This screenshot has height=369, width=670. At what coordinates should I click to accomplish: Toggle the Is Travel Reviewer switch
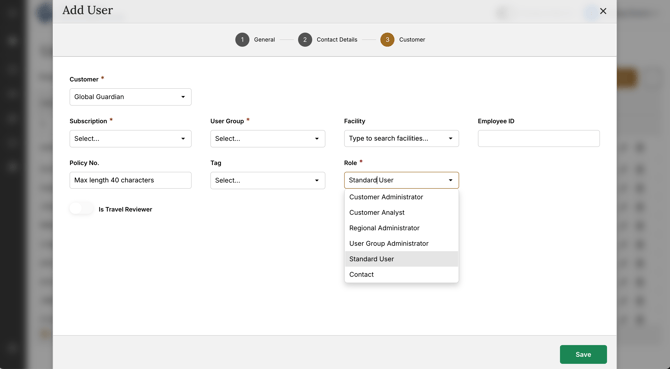81,209
